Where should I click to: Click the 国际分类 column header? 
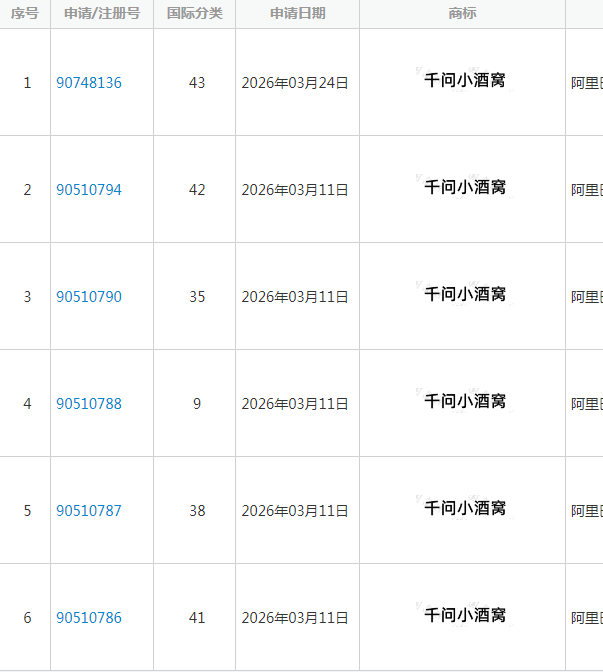195,13
